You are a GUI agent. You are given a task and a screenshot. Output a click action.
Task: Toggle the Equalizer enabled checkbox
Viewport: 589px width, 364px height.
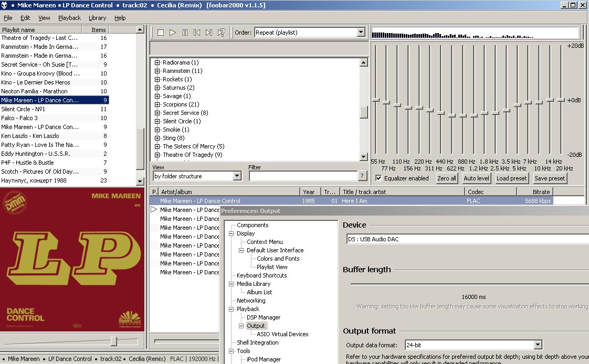(x=378, y=178)
